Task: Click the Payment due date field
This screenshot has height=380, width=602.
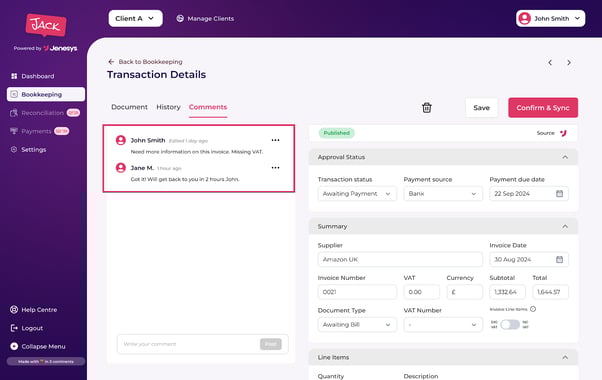Action: (529, 194)
